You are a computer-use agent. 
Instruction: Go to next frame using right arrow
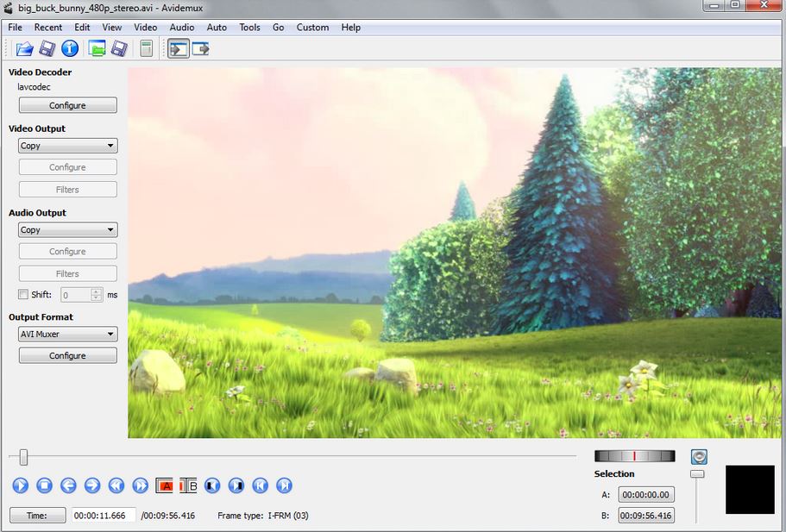[x=92, y=485]
